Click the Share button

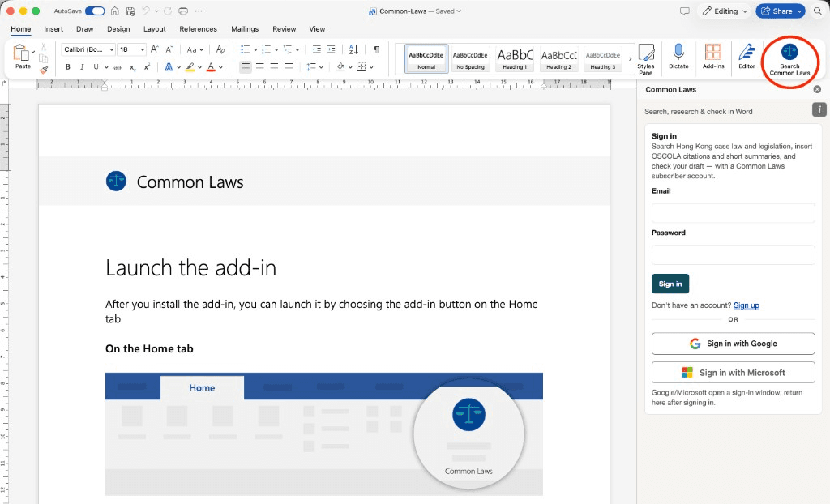click(x=781, y=11)
